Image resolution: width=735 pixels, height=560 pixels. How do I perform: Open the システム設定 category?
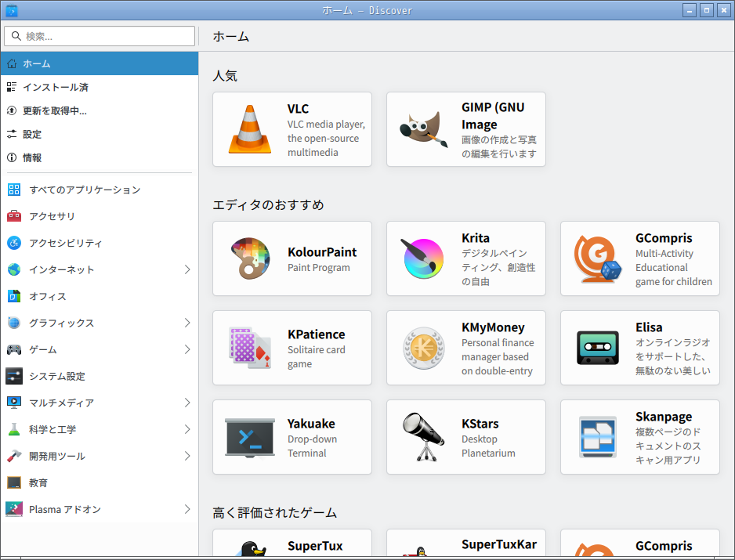(100, 376)
